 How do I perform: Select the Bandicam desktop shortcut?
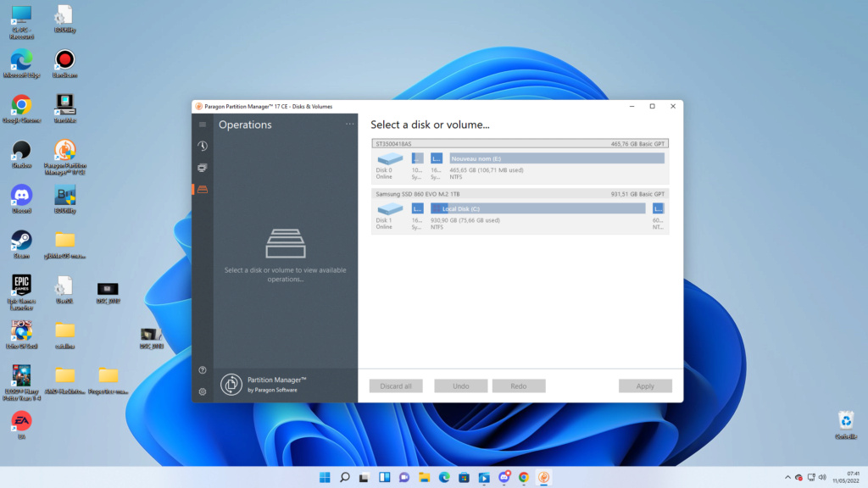64,64
